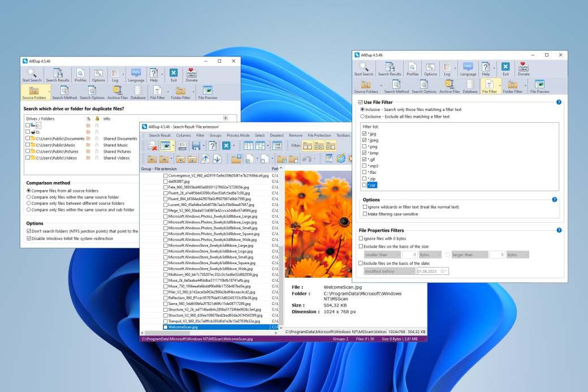Click the Search Method icon in the left window
The height and width of the screenshot is (392, 588).
63,92
